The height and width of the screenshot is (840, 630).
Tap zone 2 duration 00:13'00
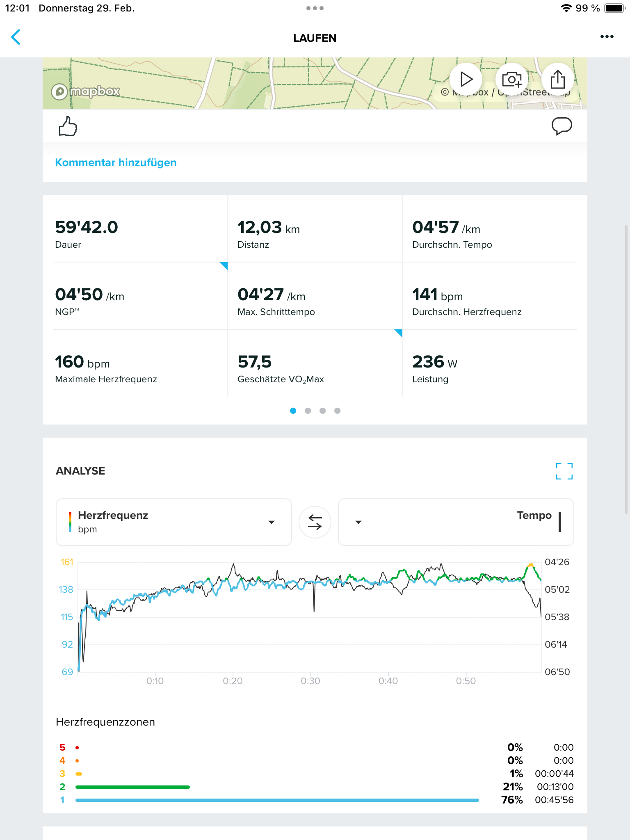coord(555,787)
